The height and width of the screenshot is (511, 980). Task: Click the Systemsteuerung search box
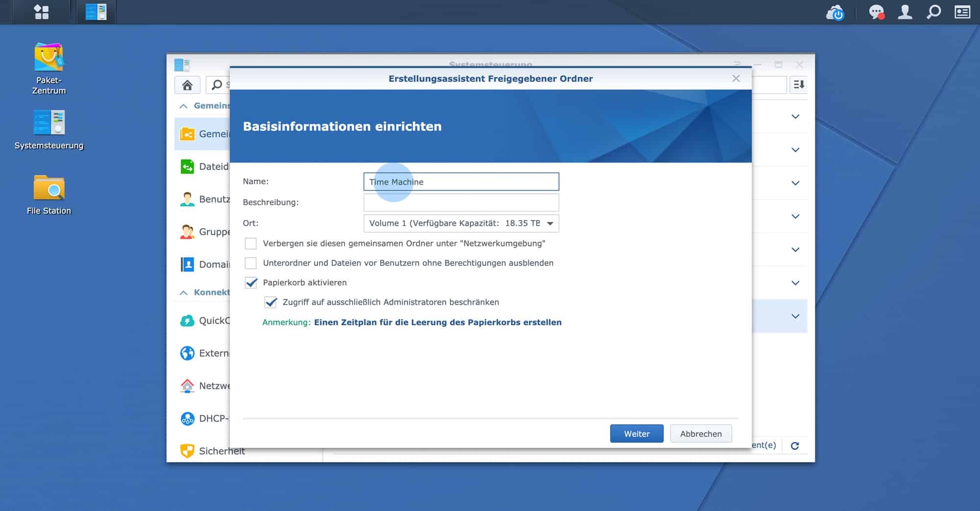[x=218, y=85]
